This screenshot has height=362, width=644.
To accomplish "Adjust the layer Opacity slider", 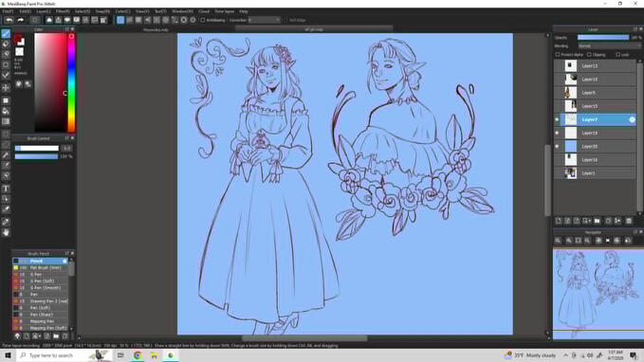I will (x=603, y=37).
